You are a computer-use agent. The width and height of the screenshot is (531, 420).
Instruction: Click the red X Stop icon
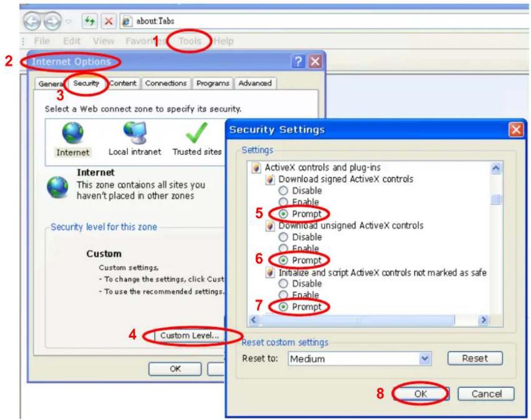(x=109, y=21)
